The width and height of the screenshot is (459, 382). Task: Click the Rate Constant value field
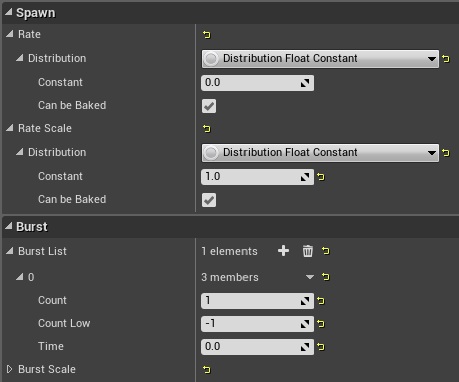(x=257, y=83)
